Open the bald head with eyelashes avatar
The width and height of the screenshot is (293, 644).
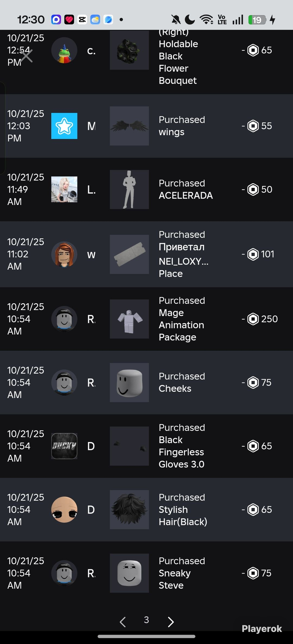64,510
